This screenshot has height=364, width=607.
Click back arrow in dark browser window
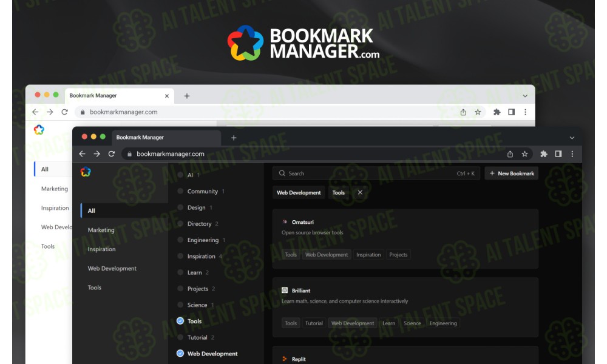point(82,153)
